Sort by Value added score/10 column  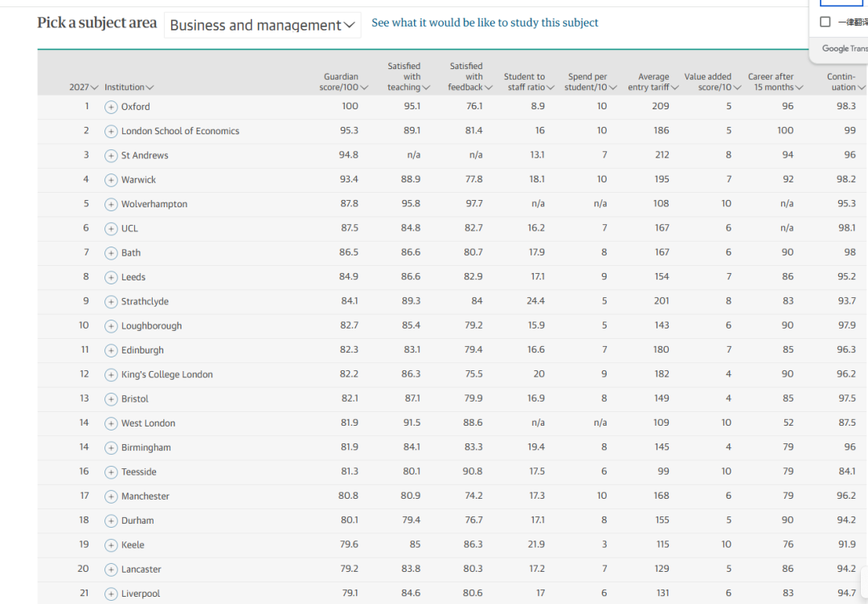[712, 82]
